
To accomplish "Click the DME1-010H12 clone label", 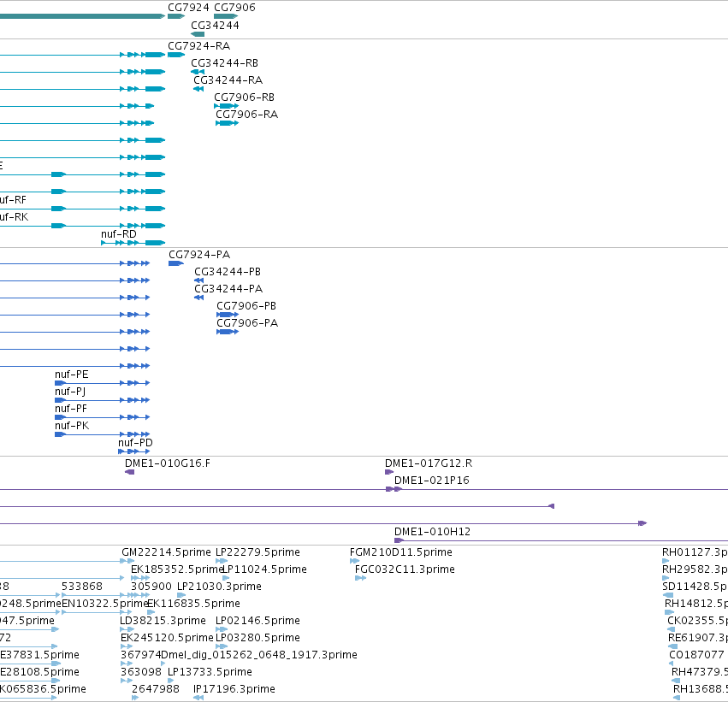I will (x=432, y=532).
